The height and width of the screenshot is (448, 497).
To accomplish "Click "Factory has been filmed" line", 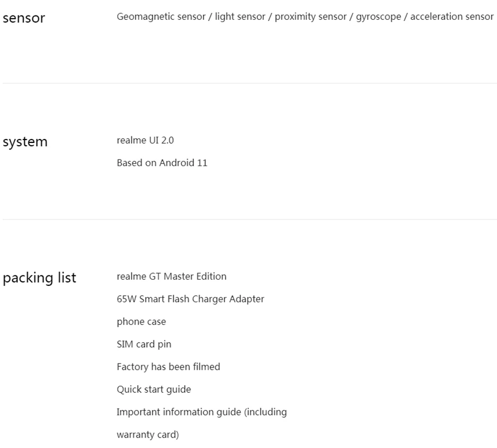I will tap(168, 366).
